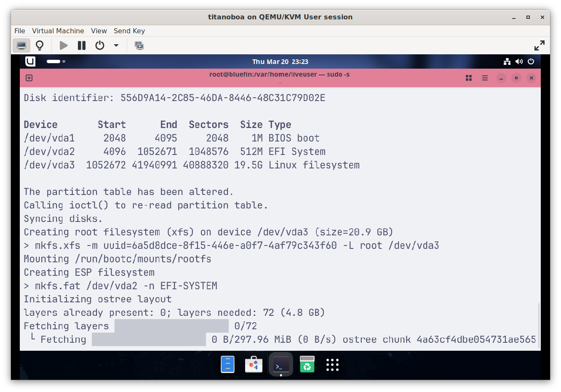
Task: Launch the Files app from the dock
Action: click(x=227, y=365)
